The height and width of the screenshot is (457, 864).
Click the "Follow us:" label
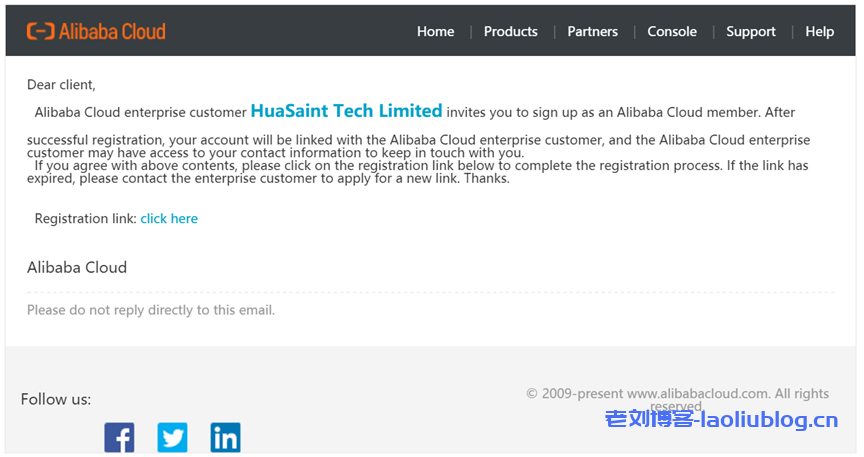pos(56,399)
